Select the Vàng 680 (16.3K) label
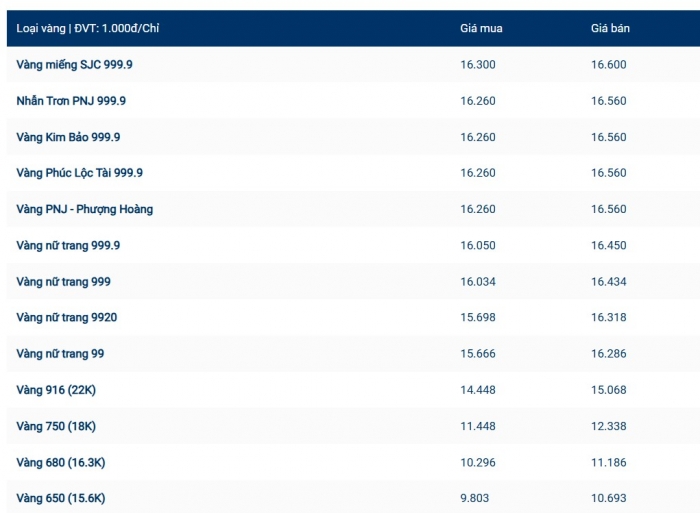 pos(61,462)
